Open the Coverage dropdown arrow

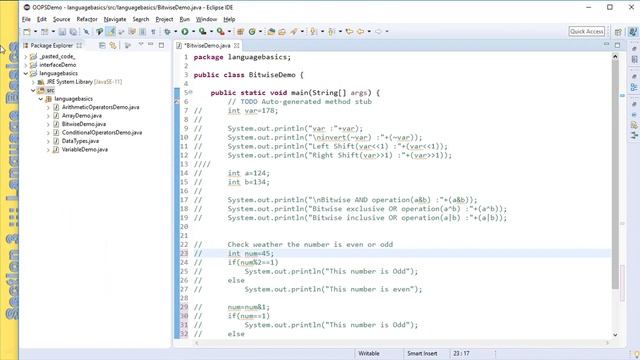click(x=211, y=31)
